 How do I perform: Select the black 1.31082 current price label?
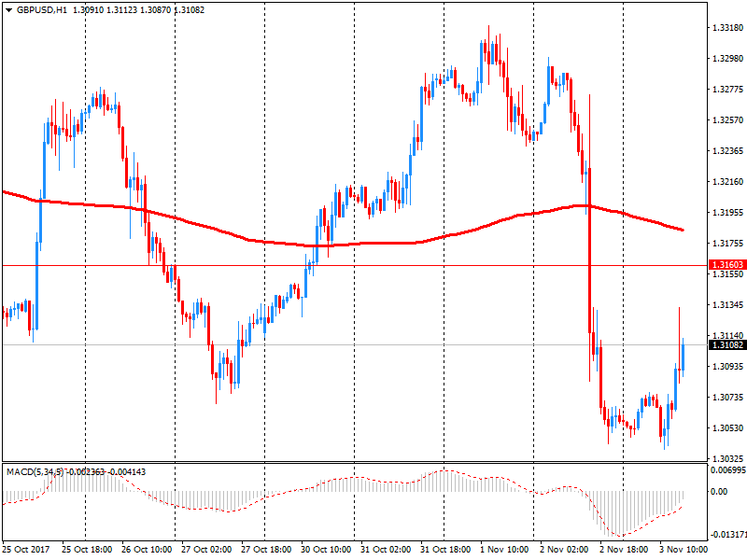(x=727, y=344)
